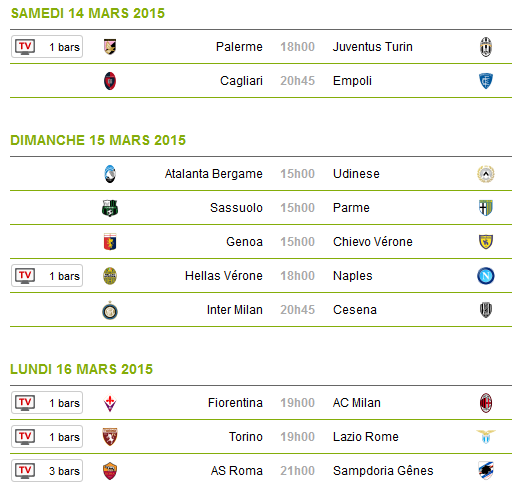The width and height of the screenshot is (512, 487).
Task: Select the Sassuolo club crest
Action: (110, 208)
